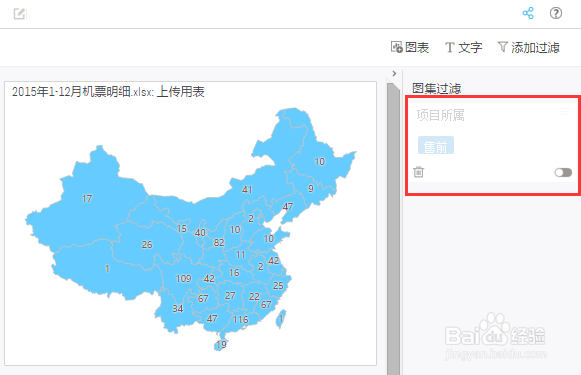This screenshot has width=581, height=375.
Task: Open the share icon
Action: 528,13
